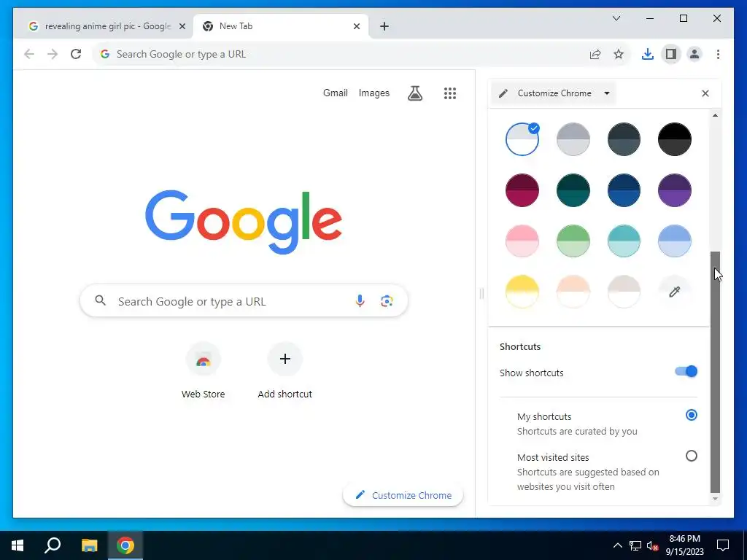Select the dark teal theme color
The width and height of the screenshot is (747, 560).
point(573,190)
